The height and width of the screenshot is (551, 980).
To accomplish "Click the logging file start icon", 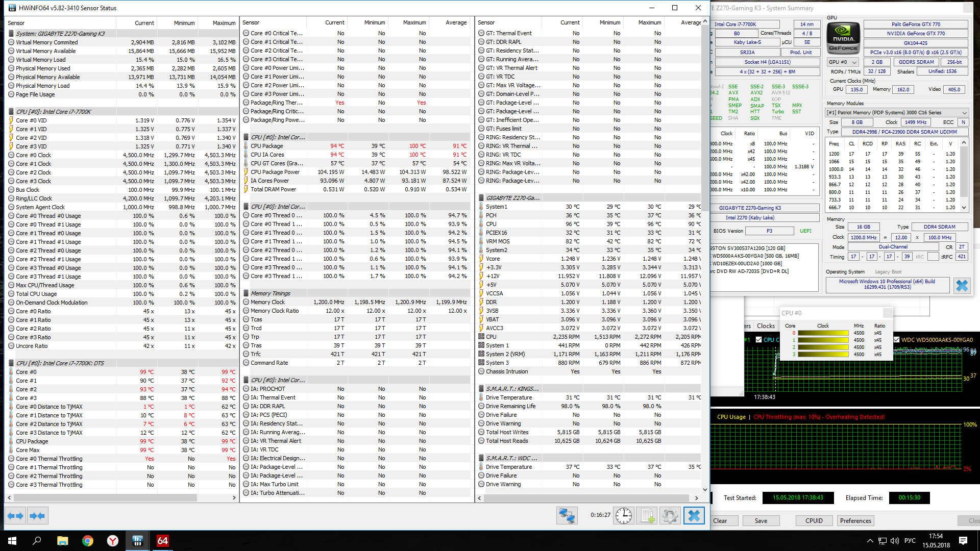I will coord(647,516).
